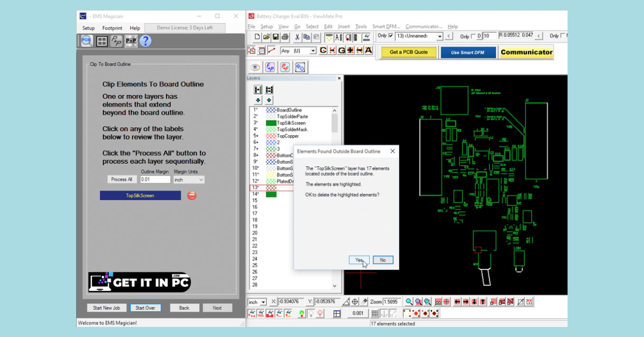Click the Open folder icon in ViewMate
644x337 pixels.
266,37
